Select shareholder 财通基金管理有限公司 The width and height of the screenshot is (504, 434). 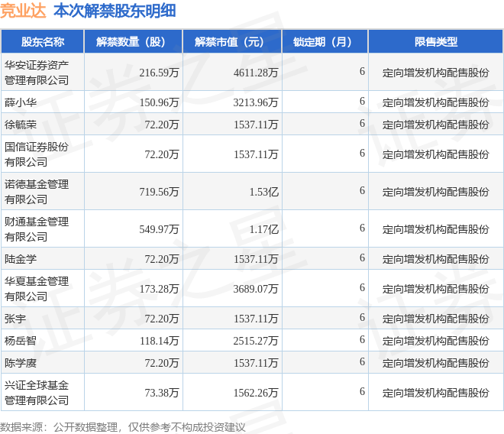click(x=37, y=229)
